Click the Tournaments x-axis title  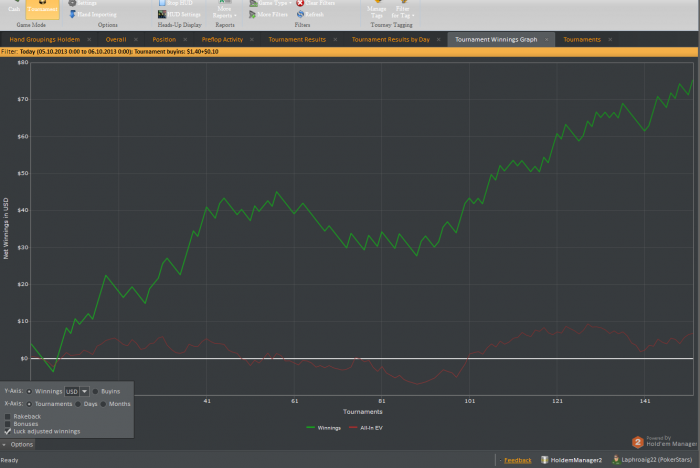[362, 412]
